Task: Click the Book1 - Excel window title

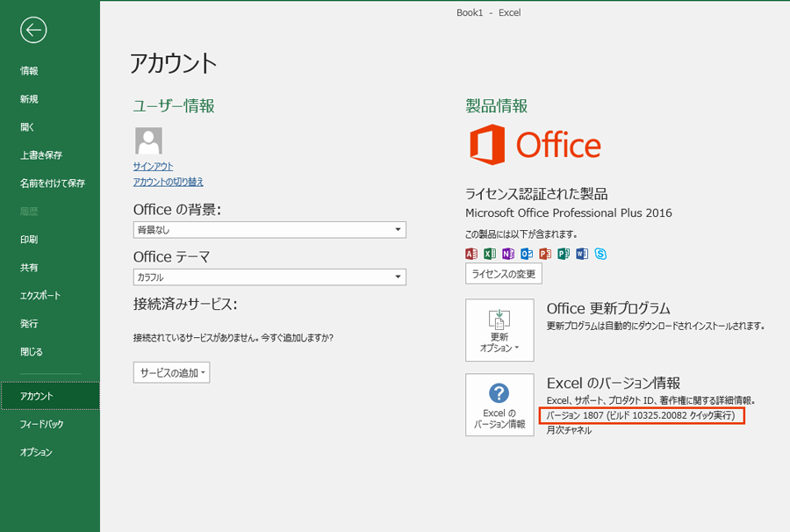Action: click(x=488, y=12)
